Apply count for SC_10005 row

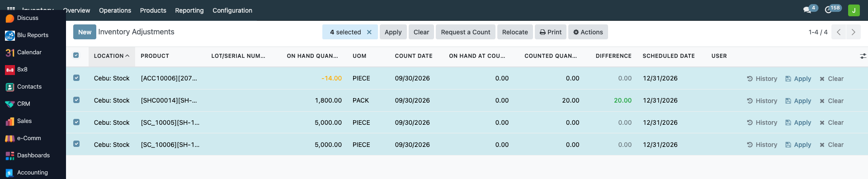click(798, 122)
